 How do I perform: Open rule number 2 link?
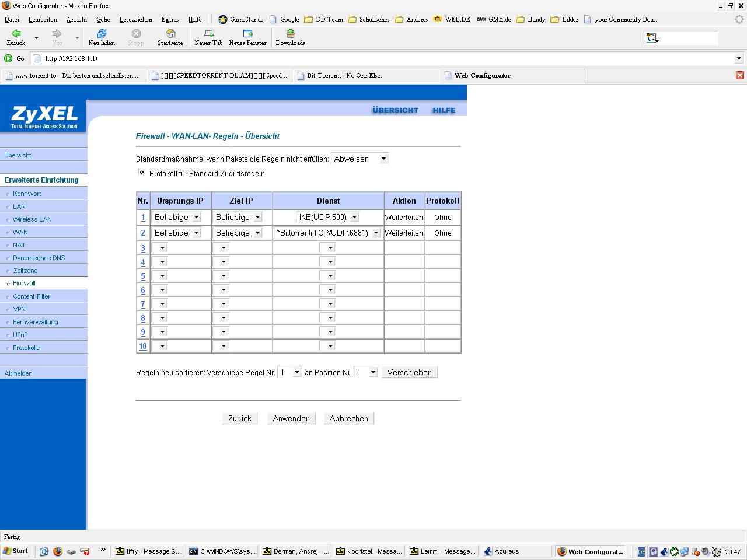click(x=143, y=233)
